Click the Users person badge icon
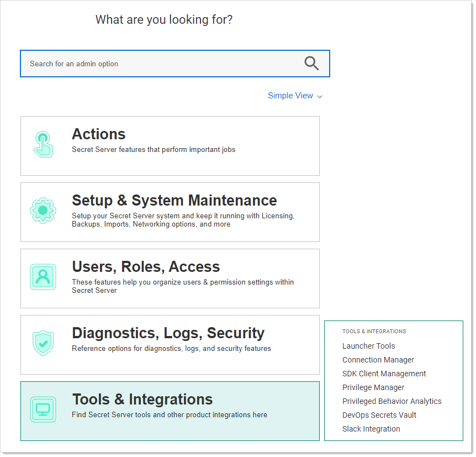The image size is (476, 457). [43, 277]
